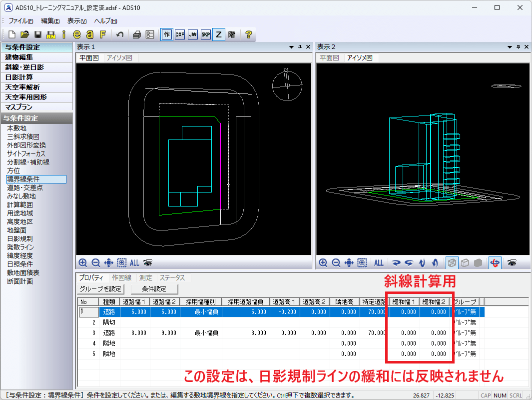Open file using yellow folder icon
532x400 pixels.
(x=25, y=34)
